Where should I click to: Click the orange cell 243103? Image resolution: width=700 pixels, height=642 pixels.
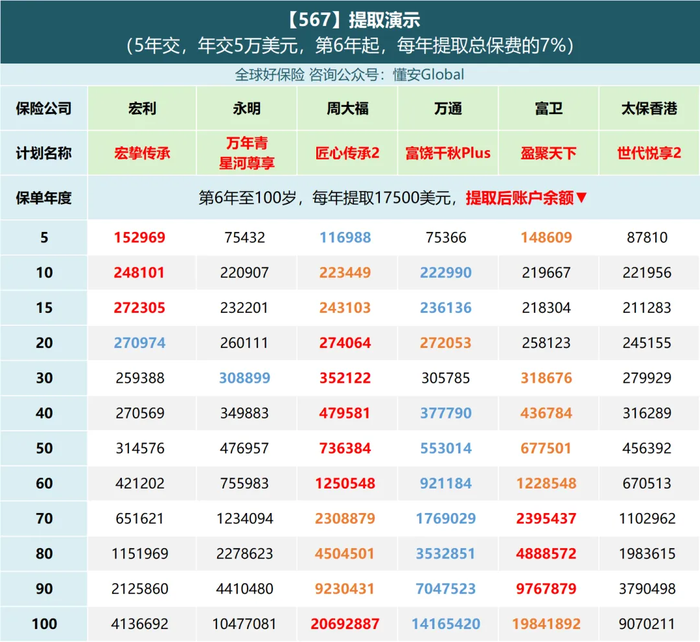(345, 308)
